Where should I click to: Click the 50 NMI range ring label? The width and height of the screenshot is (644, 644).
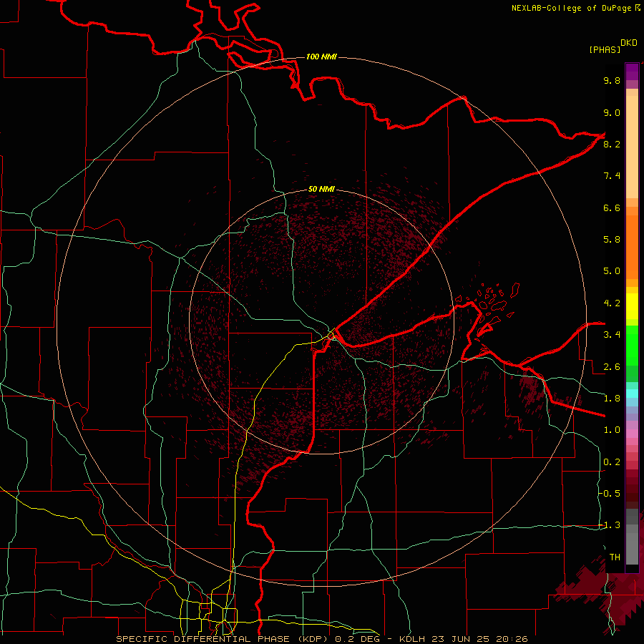click(x=321, y=189)
